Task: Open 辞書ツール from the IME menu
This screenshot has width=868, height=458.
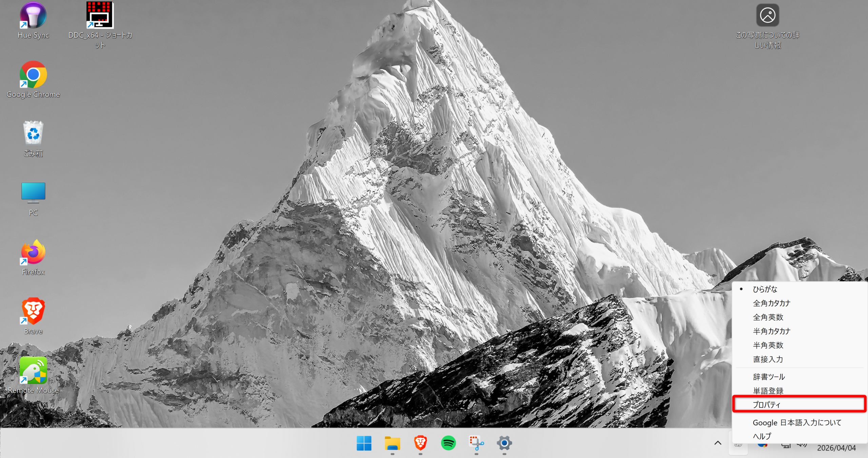Action: [x=769, y=377]
